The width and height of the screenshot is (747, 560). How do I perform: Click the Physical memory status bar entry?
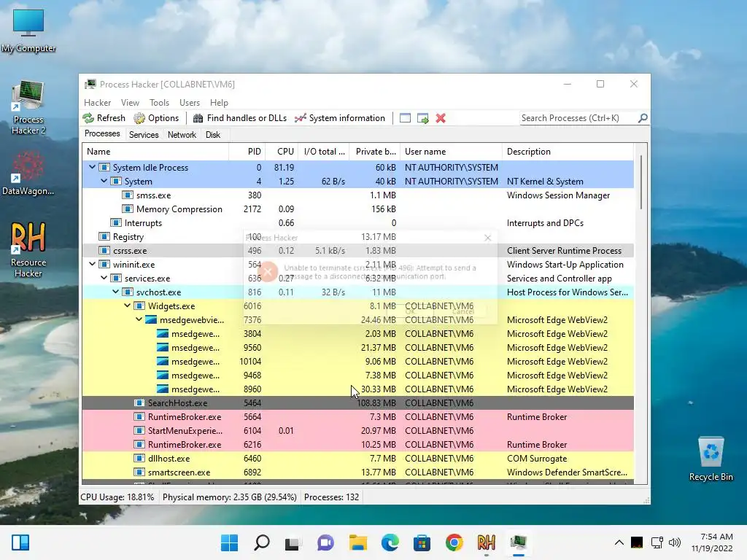(229, 497)
